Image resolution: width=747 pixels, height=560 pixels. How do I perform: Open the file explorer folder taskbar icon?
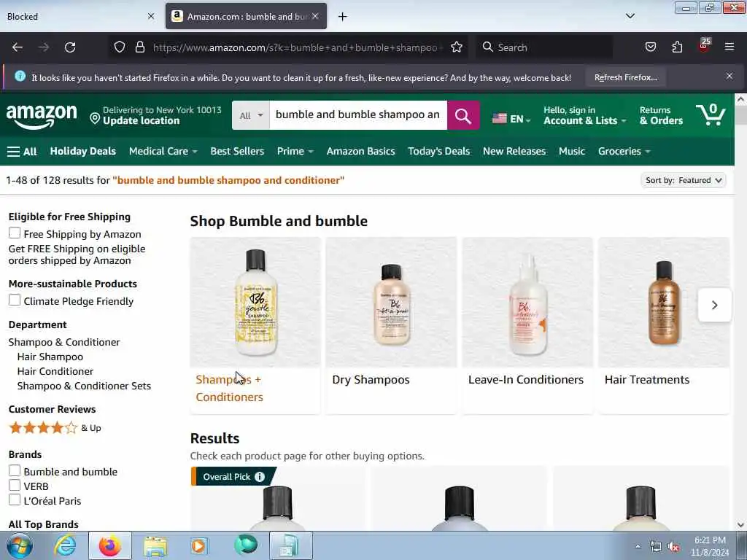point(155,546)
